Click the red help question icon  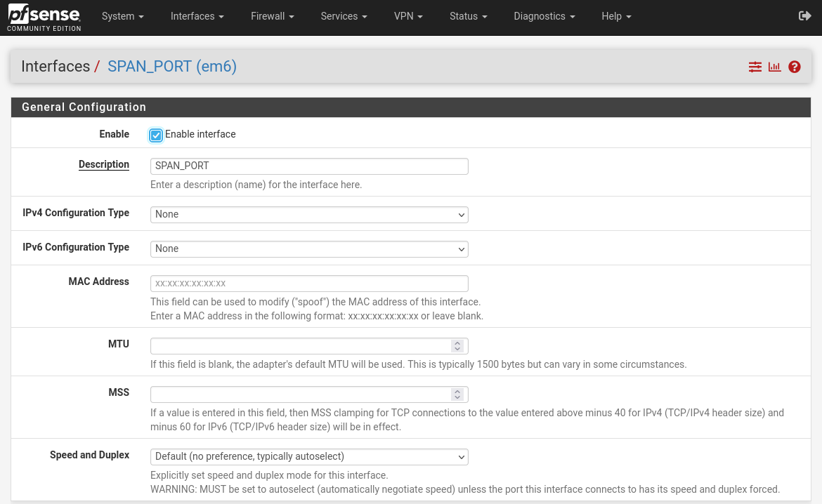click(x=795, y=67)
